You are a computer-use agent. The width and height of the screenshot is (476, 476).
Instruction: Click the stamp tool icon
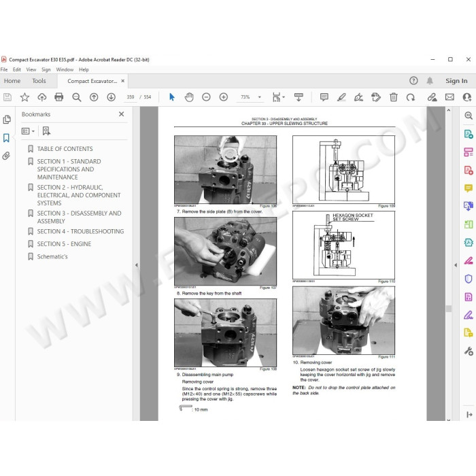(x=376, y=97)
